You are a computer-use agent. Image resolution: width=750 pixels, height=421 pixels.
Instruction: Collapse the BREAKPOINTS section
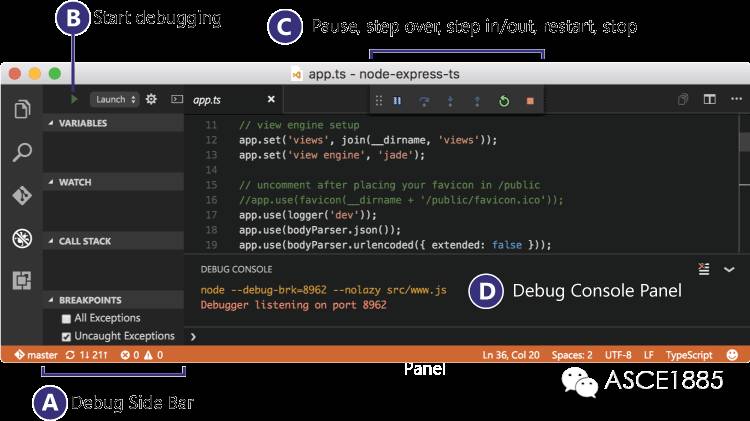pyautogui.click(x=113, y=300)
